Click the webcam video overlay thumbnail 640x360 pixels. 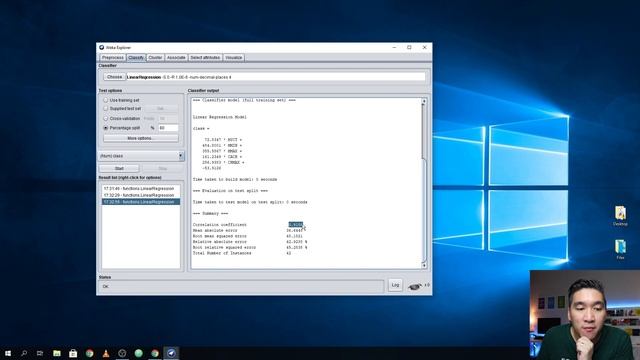585,315
